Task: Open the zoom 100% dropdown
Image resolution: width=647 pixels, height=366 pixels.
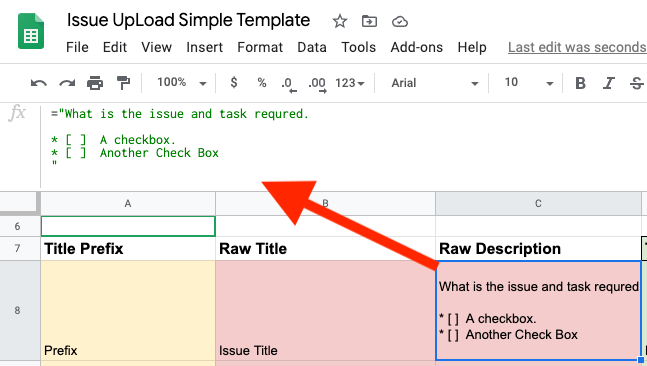Action: click(x=182, y=83)
